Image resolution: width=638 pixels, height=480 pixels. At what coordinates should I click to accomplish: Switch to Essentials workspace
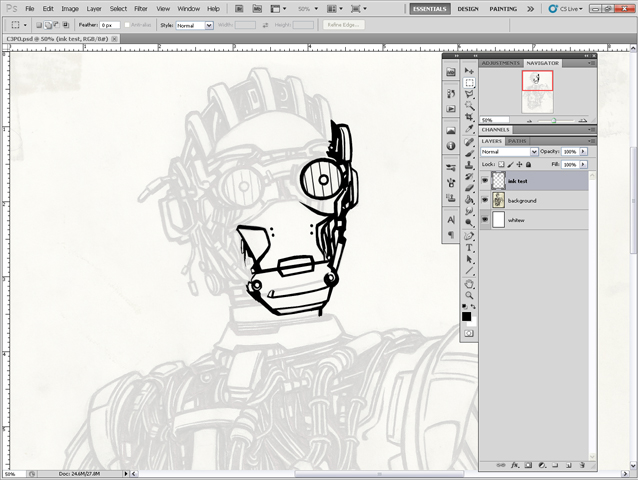(x=430, y=9)
